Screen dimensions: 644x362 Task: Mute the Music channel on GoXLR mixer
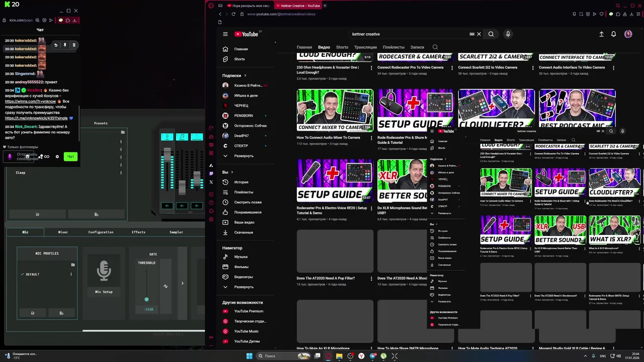pos(182,205)
